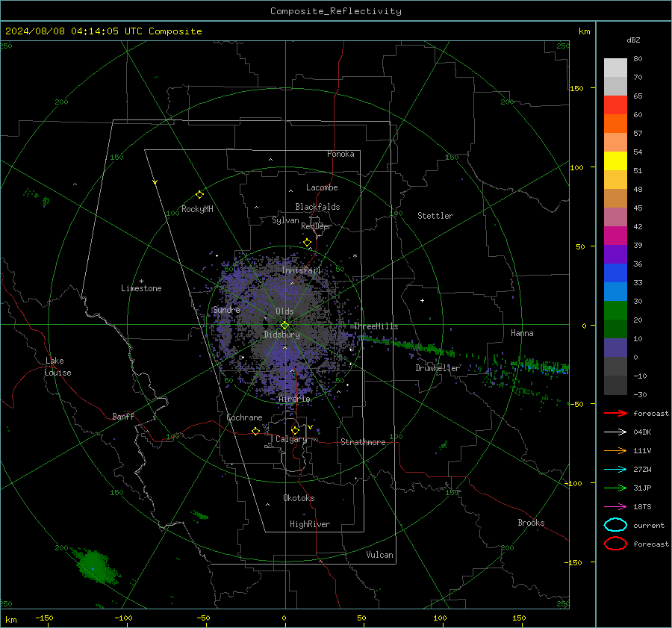Click the Calgary city label
The width and height of the screenshot is (672, 628).
[x=291, y=439]
